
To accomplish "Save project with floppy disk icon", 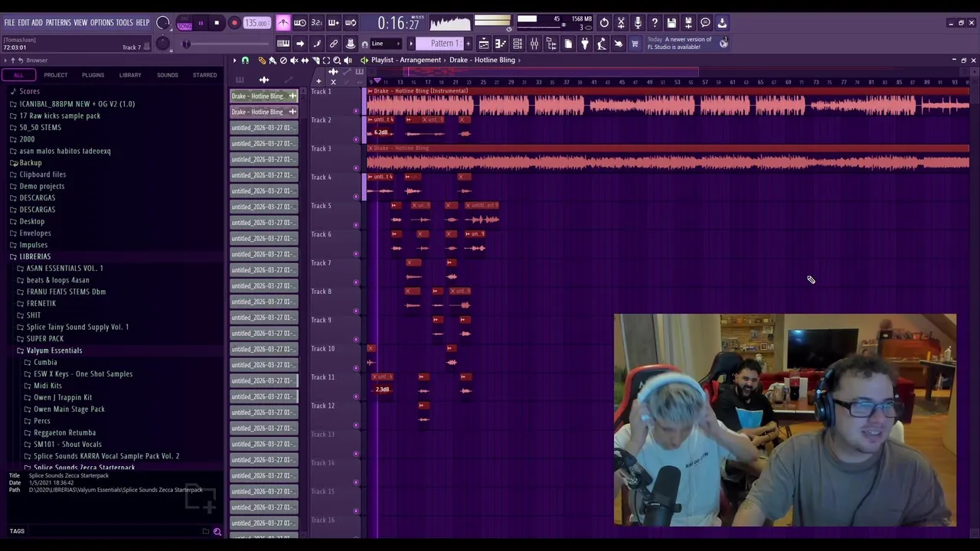I will point(671,23).
